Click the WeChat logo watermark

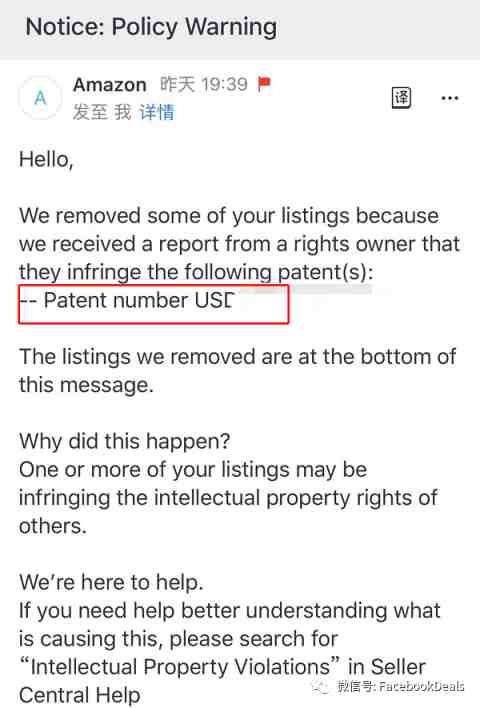click(320, 686)
